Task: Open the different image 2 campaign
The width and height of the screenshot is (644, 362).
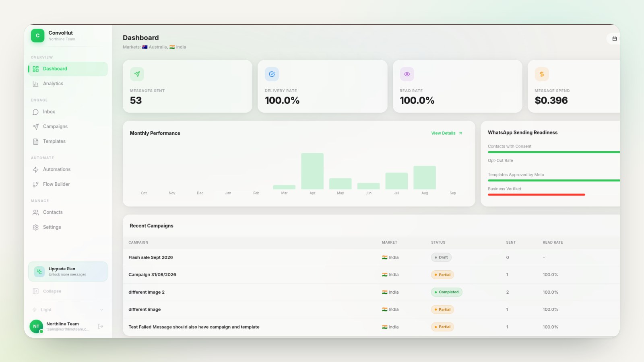Action: tap(147, 292)
